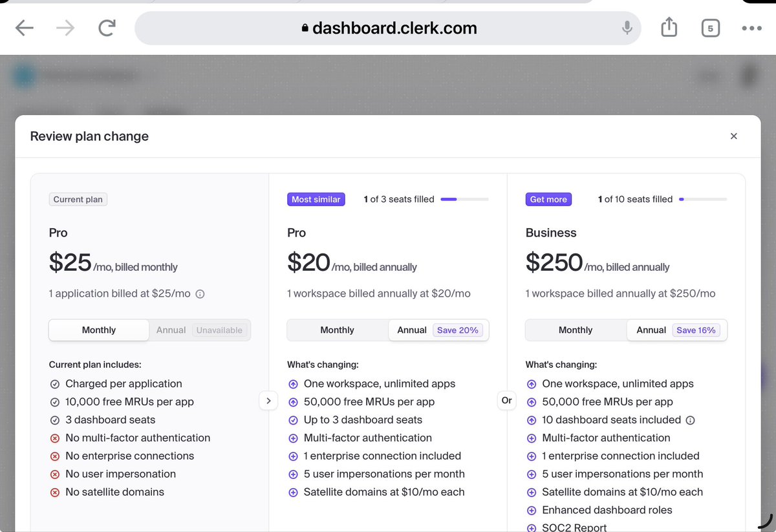Reload the page
This screenshot has height=532, width=776.
(x=107, y=28)
